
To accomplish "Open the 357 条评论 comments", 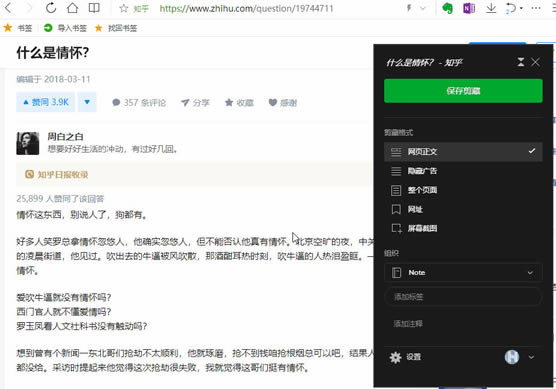I will click(x=139, y=103).
